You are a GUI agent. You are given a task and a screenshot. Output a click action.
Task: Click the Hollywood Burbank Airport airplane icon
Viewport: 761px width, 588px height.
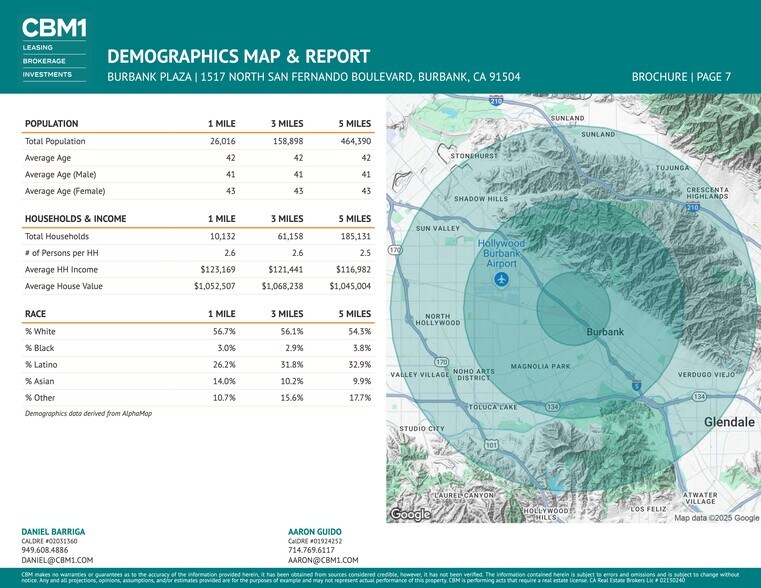coord(501,279)
